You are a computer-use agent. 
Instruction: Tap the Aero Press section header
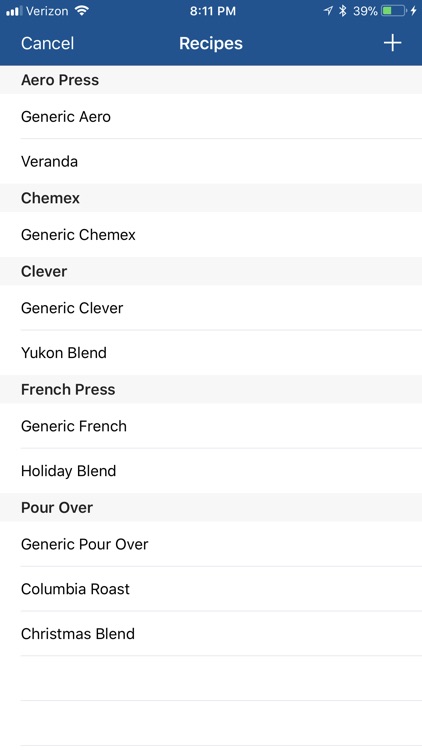click(211, 80)
